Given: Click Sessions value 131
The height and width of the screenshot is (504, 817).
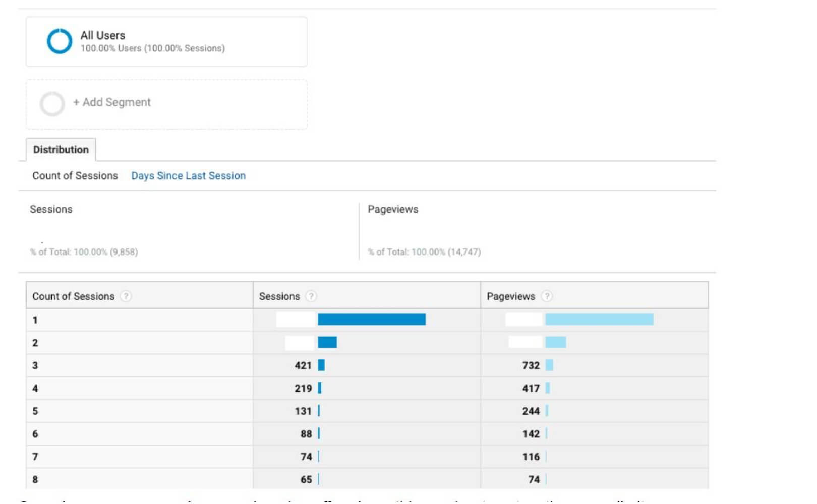Looking at the screenshot, I should coord(303,411).
